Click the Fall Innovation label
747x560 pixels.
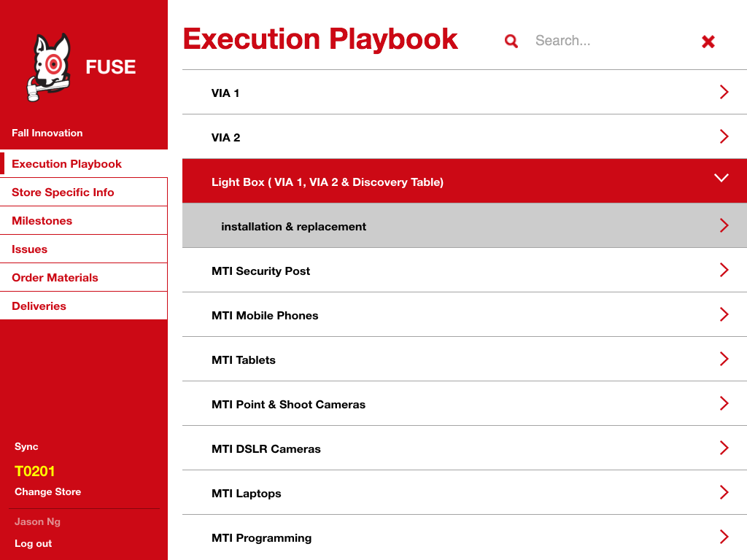click(47, 133)
